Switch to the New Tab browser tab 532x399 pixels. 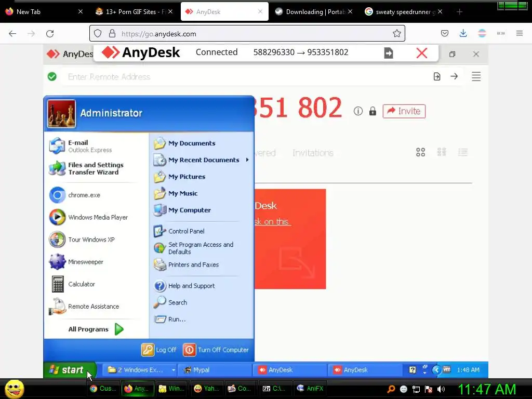44,12
